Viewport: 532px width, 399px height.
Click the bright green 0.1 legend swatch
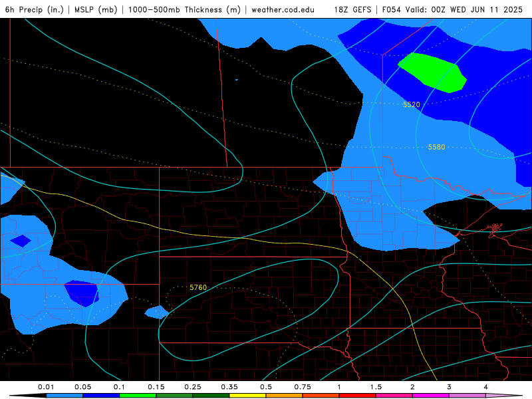(138, 396)
